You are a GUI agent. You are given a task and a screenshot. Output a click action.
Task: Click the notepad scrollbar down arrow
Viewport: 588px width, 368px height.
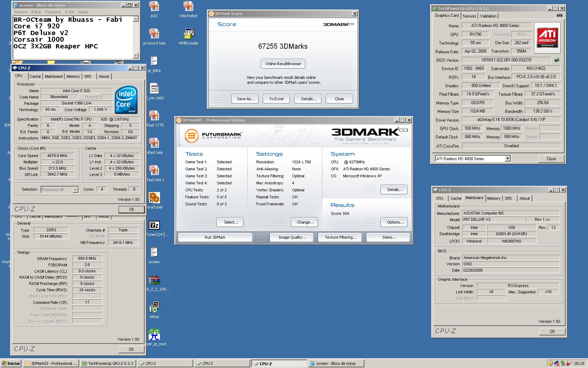tap(136, 55)
